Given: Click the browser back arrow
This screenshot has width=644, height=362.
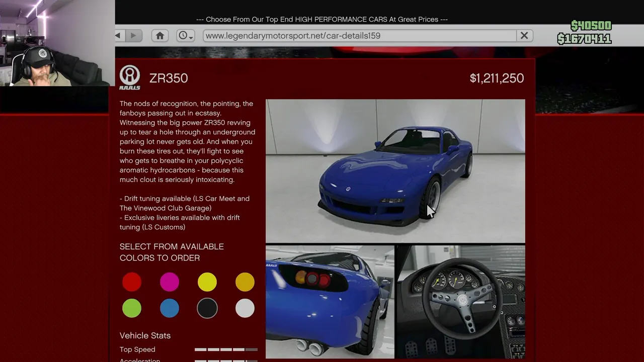Looking at the screenshot, I should [x=118, y=36].
